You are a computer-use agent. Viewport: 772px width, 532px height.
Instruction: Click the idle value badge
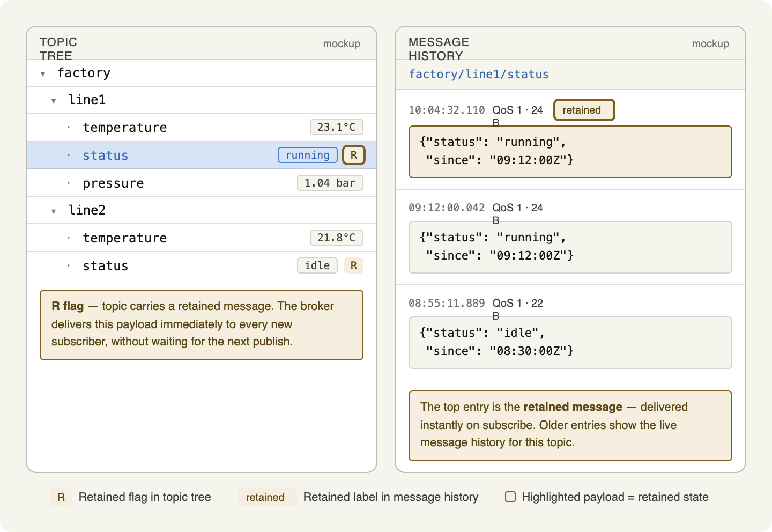pyautogui.click(x=317, y=265)
